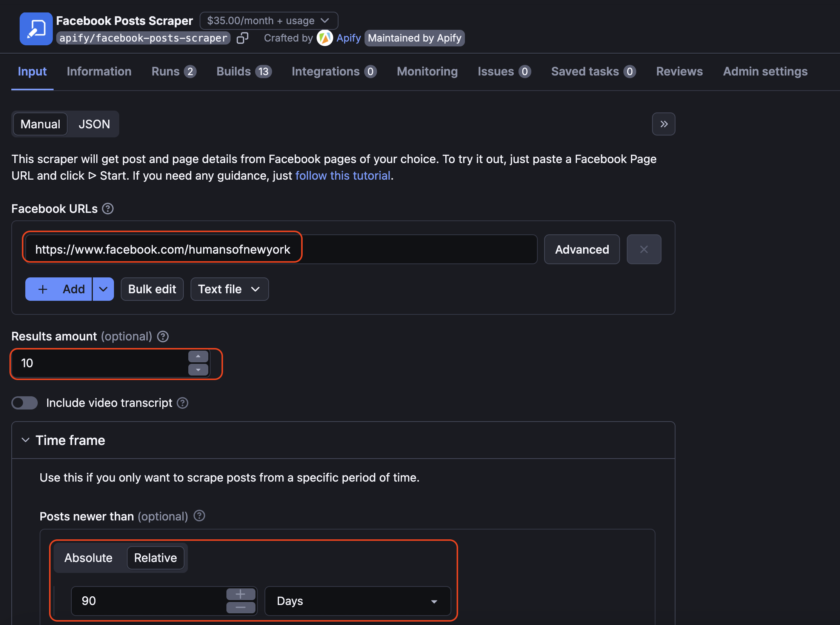Increase Results amount with up arrow
840x625 pixels.
pos(198,356)
